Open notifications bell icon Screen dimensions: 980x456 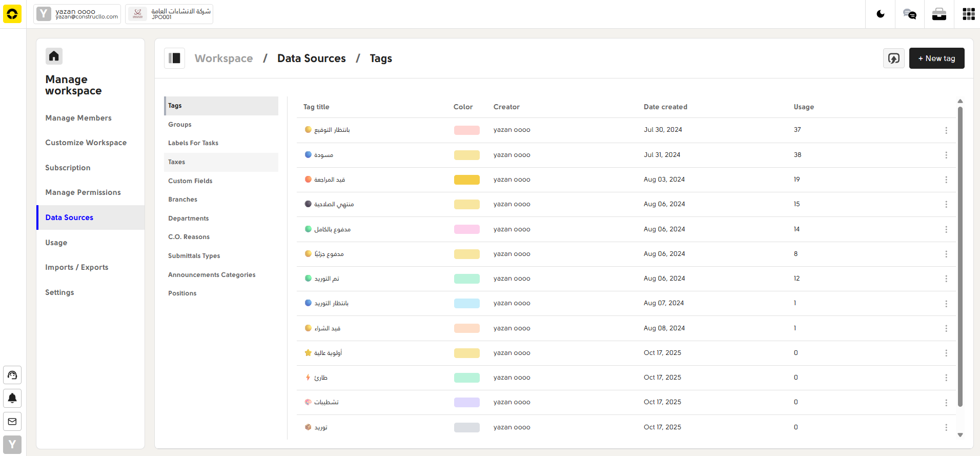click(12, 398)
